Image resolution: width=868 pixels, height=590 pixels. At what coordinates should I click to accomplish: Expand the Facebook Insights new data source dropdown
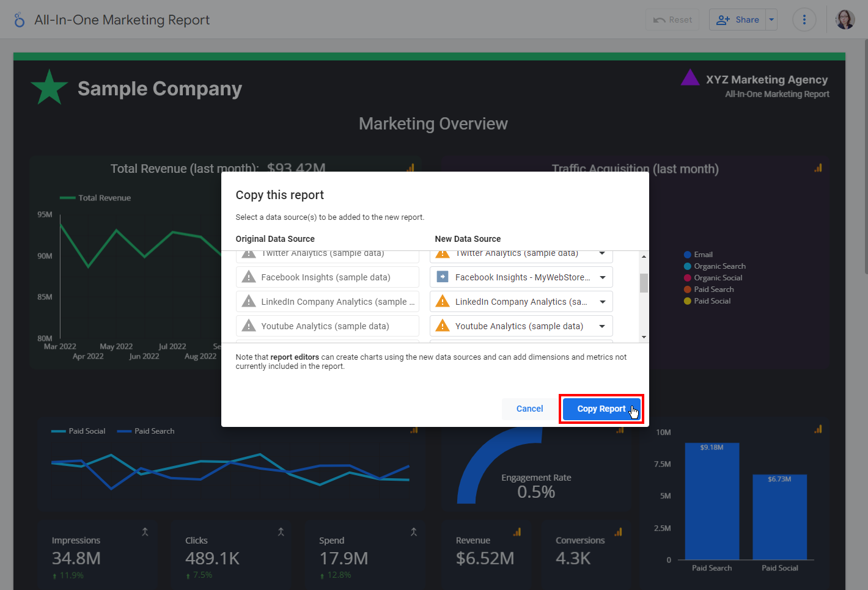coord(602,277)
